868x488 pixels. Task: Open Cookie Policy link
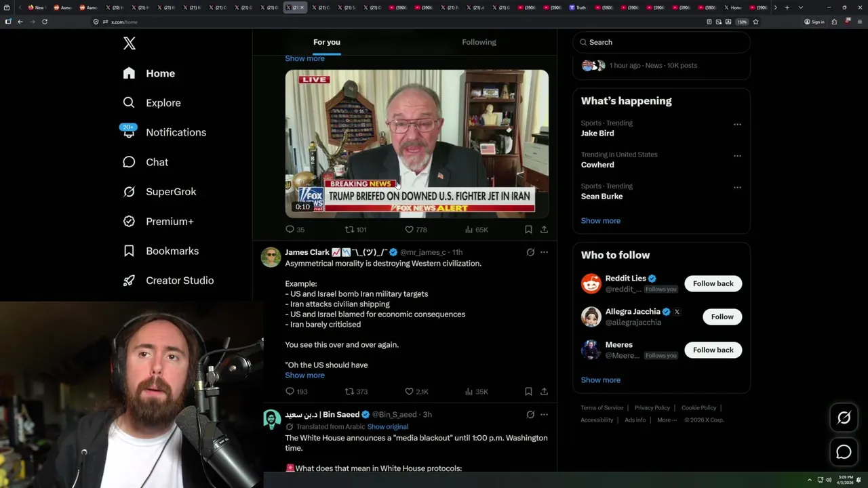[x=698, y=408]
